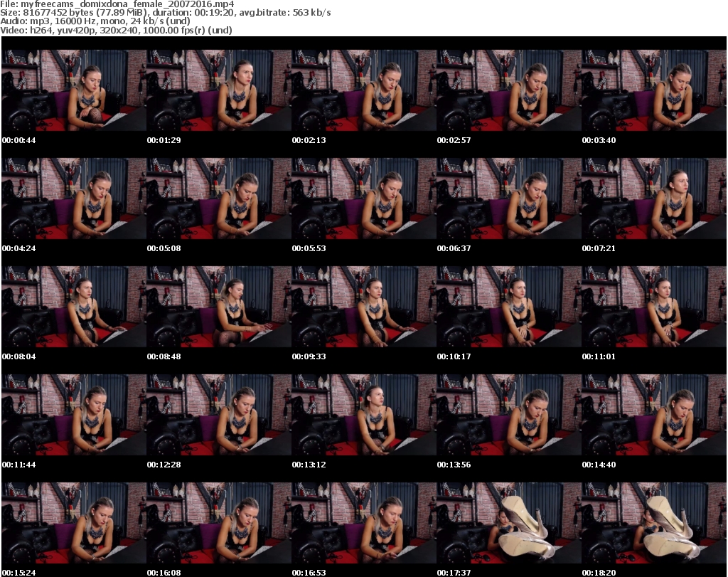Screen dimensions: 728x577
Task: Click timestamp text 00:11:44
Action: tap(18, 465)
